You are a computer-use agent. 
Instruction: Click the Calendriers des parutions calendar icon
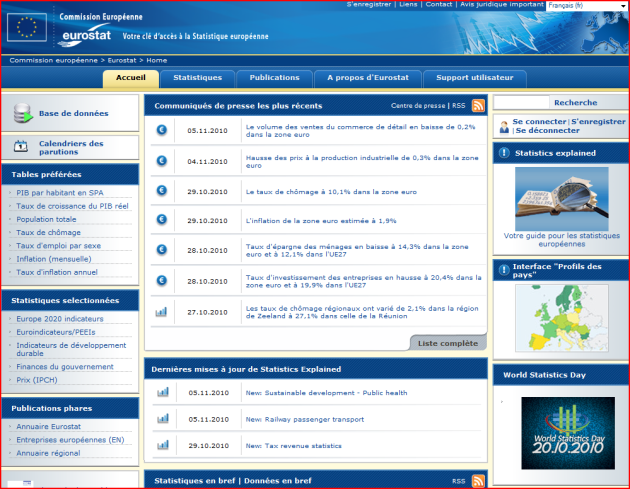pos(21,147)
